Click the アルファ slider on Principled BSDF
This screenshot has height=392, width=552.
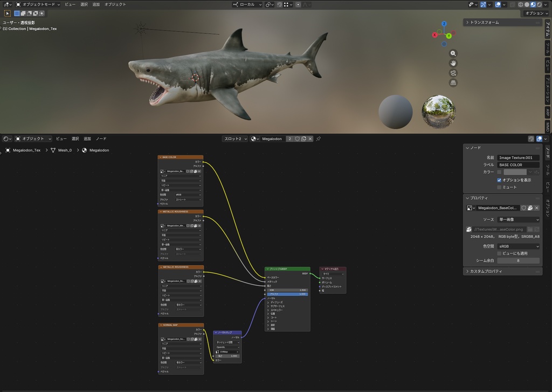tap(288, 294)
